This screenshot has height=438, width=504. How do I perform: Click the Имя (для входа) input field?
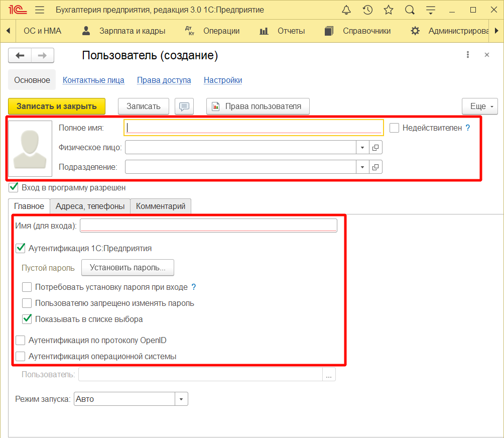click(x=208, y=226)
